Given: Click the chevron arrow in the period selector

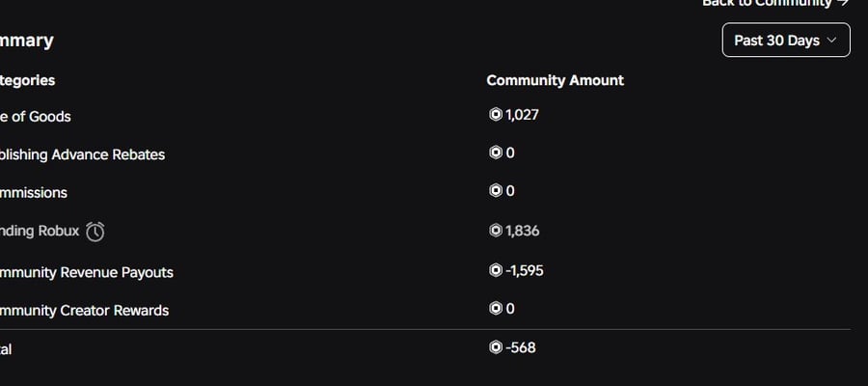Looking at the screenshot, I should point(831,41).
